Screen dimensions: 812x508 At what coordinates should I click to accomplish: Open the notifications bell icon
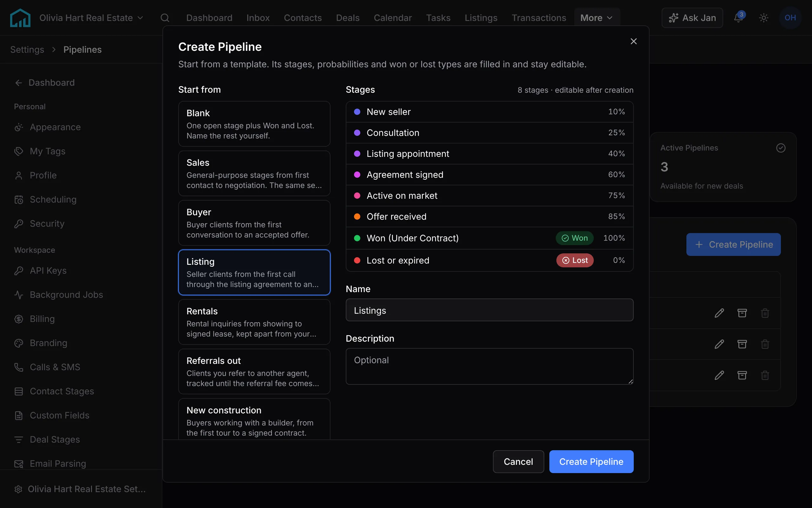click(x=738, y=17)
